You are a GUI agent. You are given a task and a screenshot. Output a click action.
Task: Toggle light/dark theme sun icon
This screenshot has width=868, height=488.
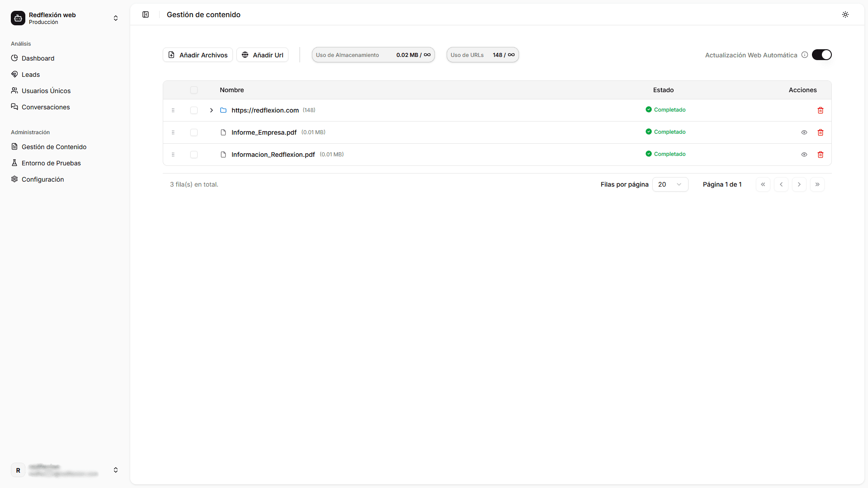click(x=845, y=14)
